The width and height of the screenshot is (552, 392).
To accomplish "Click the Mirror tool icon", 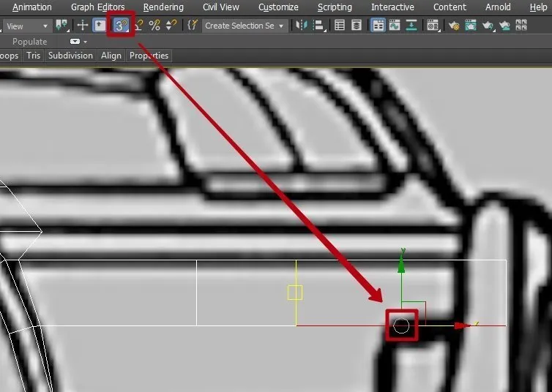I will click(301, 25).
